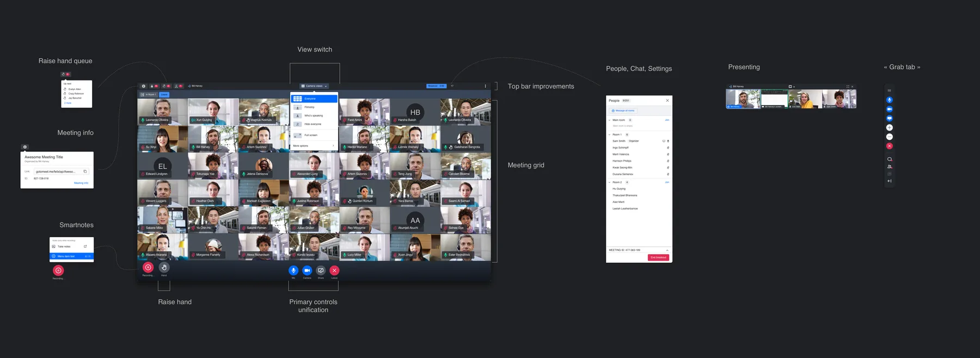Close the People panel

click(x=667, y=101)
